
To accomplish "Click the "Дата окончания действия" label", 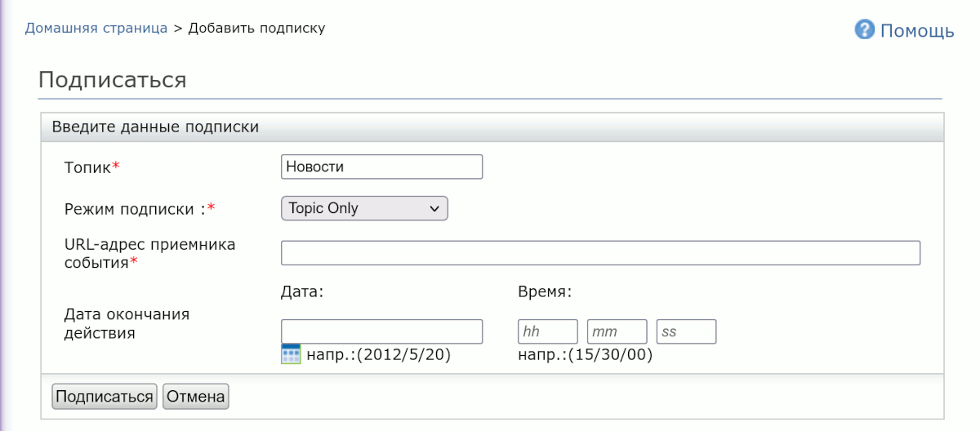I will (127, 323).
